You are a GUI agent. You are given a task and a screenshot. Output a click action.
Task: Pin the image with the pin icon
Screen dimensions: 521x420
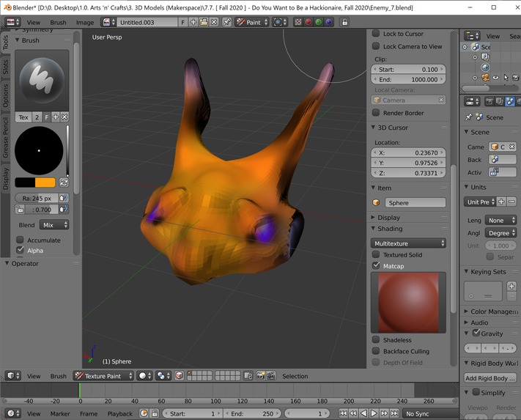click(x=226, y=22)
